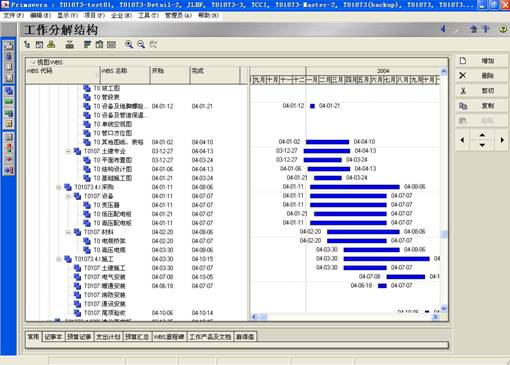This screenshot has height=365, width=510.
Task: Open the 文件 (File) menu
Action: coord(13,15)
